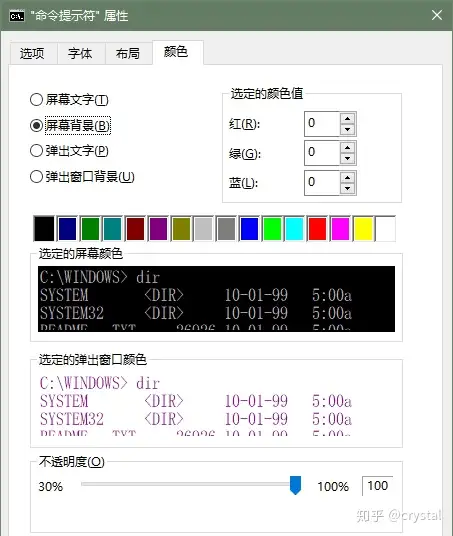Click the 选定的弹出窗口颜色 preview area
The image size is (453, 536).
tap(216, 404)
